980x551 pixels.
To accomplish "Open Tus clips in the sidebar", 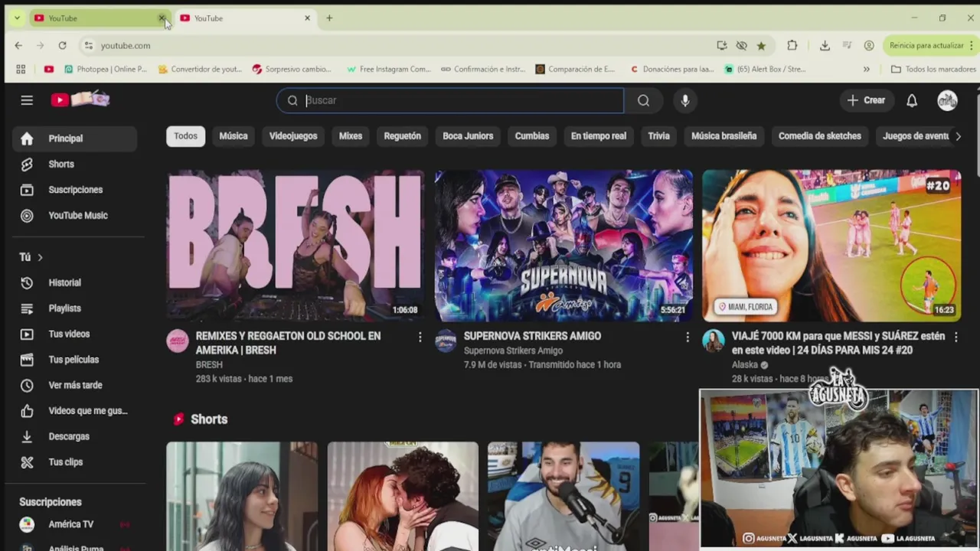I will (74, 462).
